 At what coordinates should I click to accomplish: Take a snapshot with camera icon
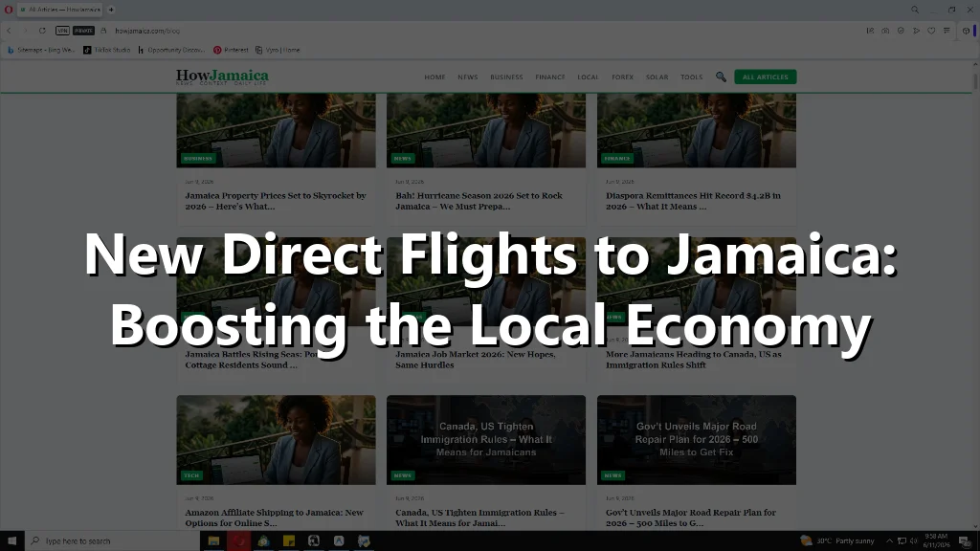click(x=885, y=31)
